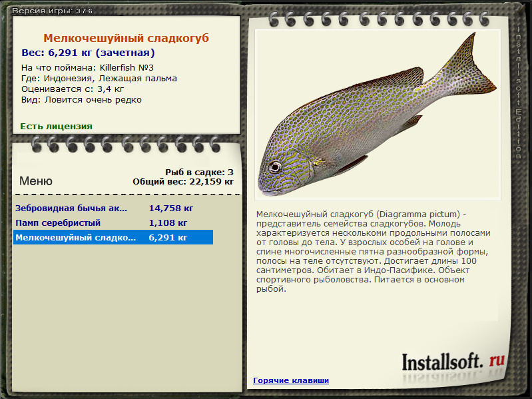
Task: Click the title Мелкочешуйный сладкогуб heading
Action: (x=126, y=38)
